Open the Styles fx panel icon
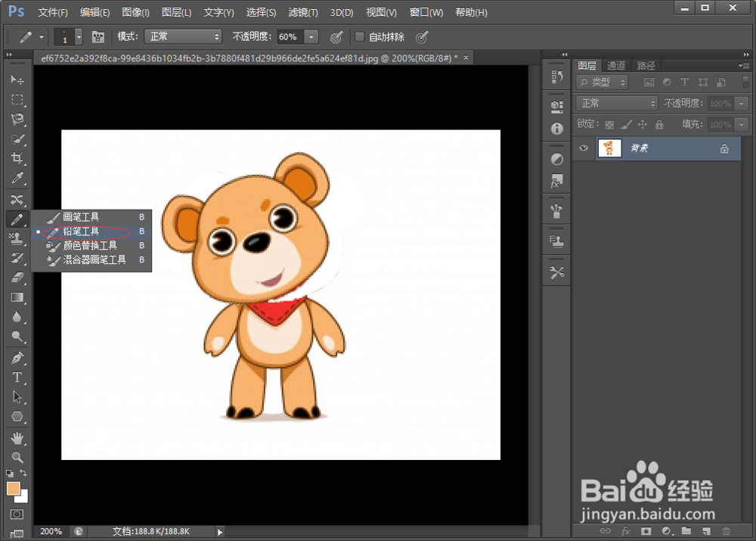The width and height of the screenshot is (756, 541). (557, 182)
